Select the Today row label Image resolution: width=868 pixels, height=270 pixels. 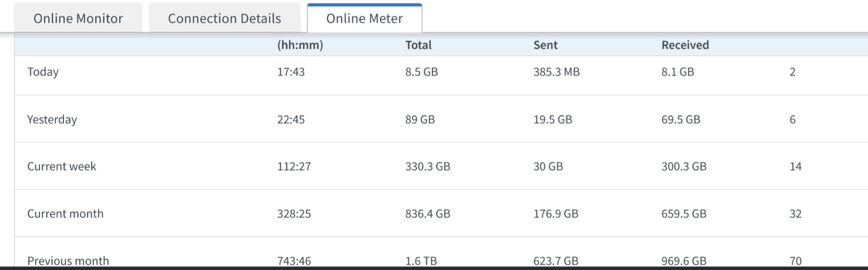click(43, 72)
